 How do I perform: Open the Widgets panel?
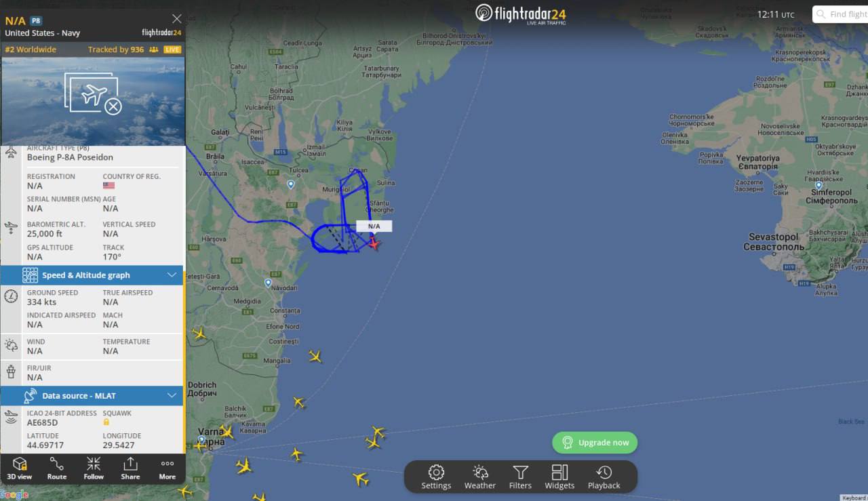coord(559,477)
